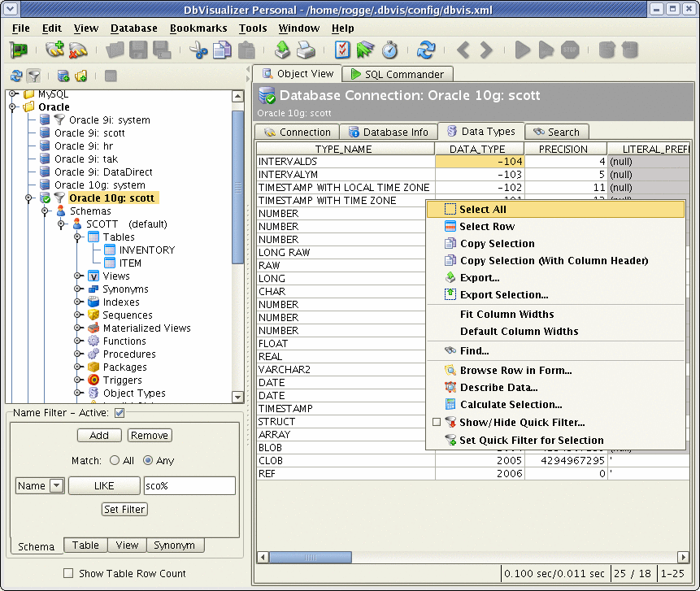This screenshot has height=591, width=700.
Task: Click the stopwatch monitor icon in toolbar
Action: click(x=390, y=50)
